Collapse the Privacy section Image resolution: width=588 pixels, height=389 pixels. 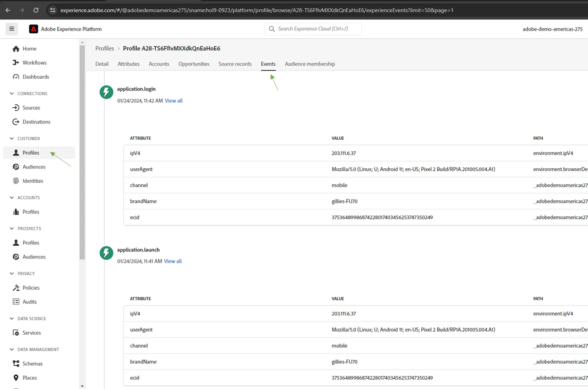tap(12, 274)
